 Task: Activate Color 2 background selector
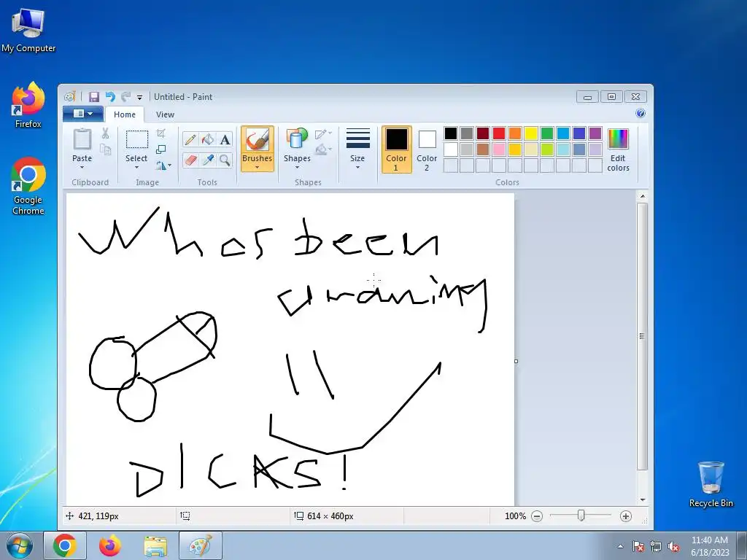coord(427,149)
